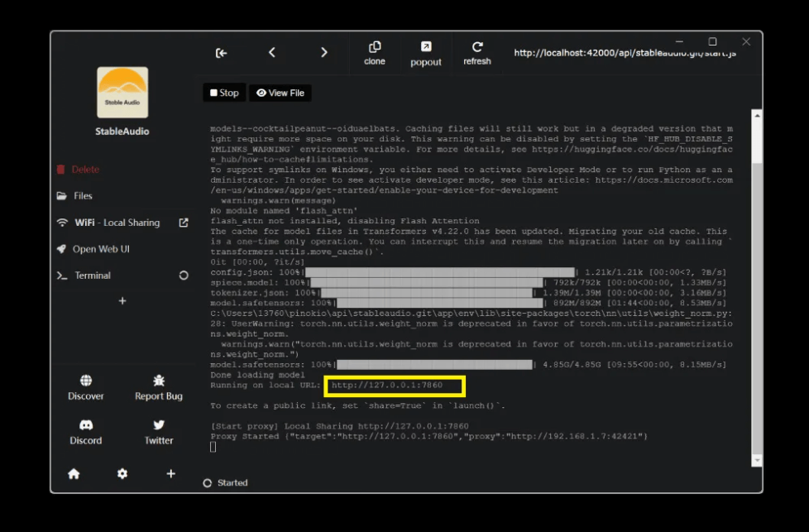Click the proxy http://192.168.1.7:42421 address

click(576, 437)
